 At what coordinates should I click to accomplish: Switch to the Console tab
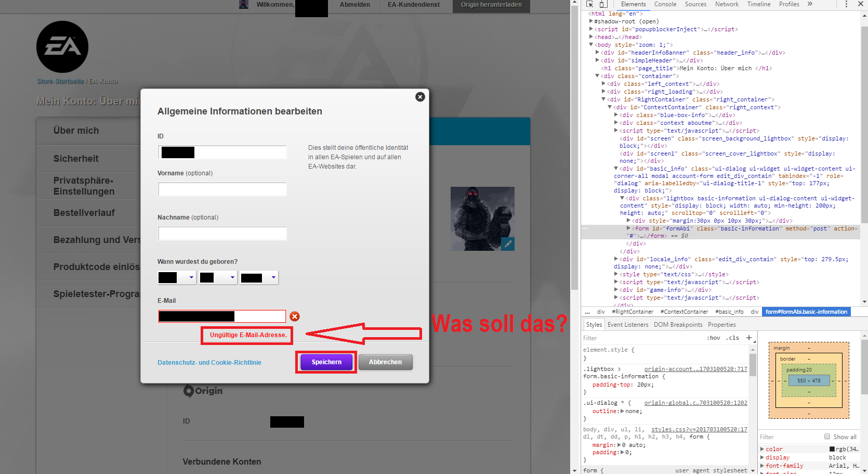[665, 4]
